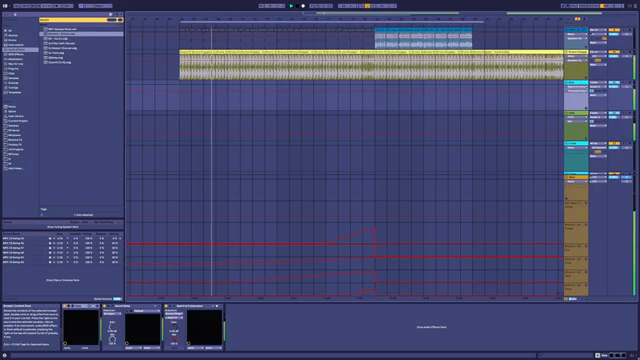Toggle first device on/off switch in device chain
The image size is (640, 360).
pyautogui.click(x=65, y=306)
